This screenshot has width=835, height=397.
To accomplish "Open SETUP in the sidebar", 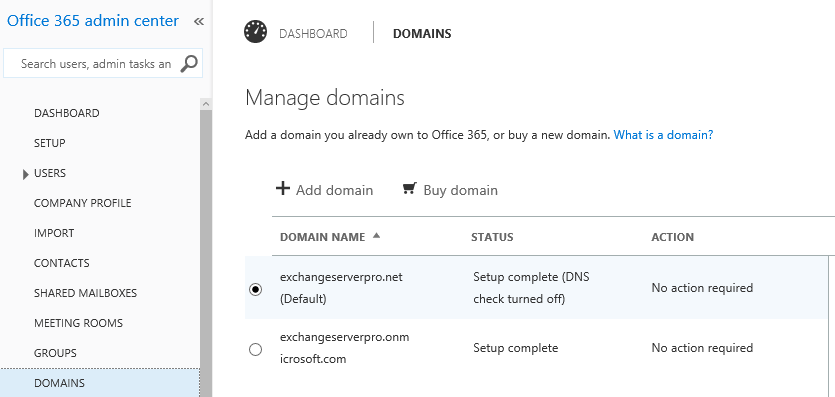I will (50, 143).
